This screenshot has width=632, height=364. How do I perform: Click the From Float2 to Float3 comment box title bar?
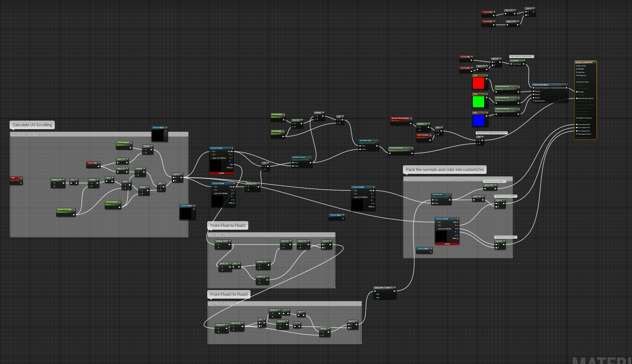(x=284, y=304)
